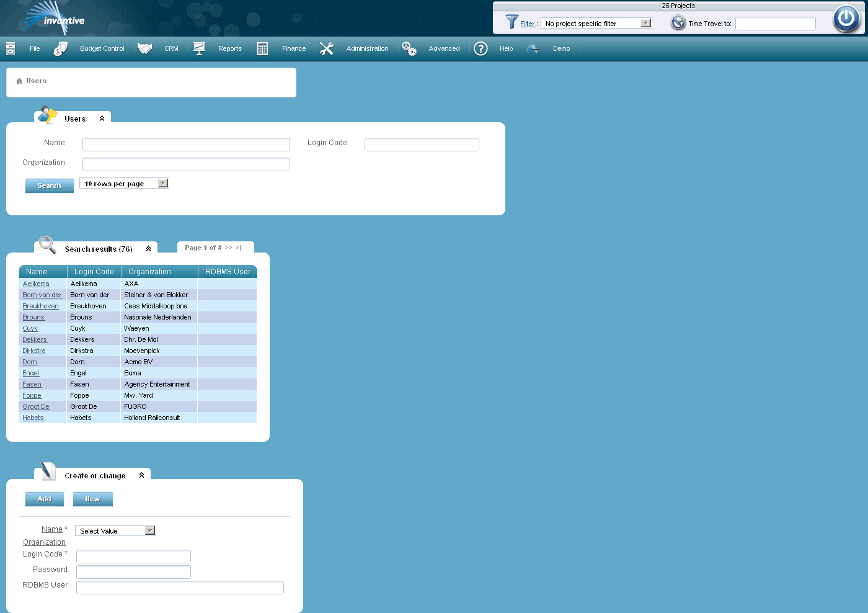Click the Organization search field
The image size is (868, 613).
coord(186,164)
